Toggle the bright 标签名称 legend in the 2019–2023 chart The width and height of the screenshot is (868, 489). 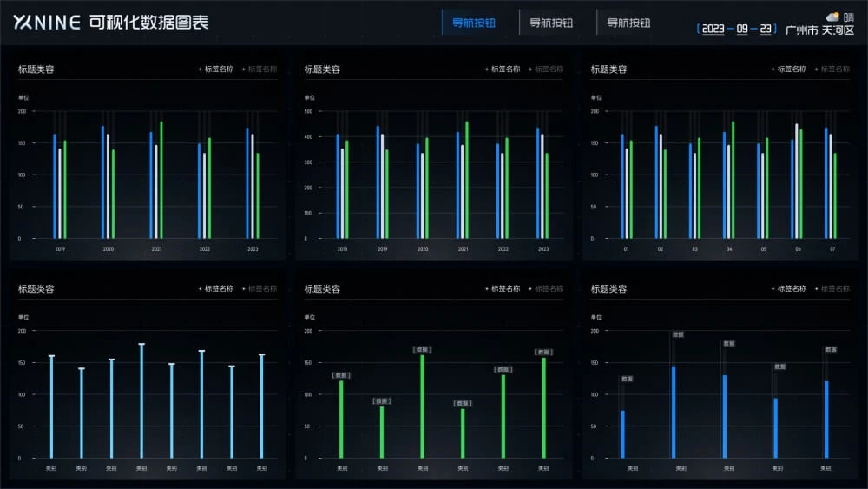tap(218, 69)
